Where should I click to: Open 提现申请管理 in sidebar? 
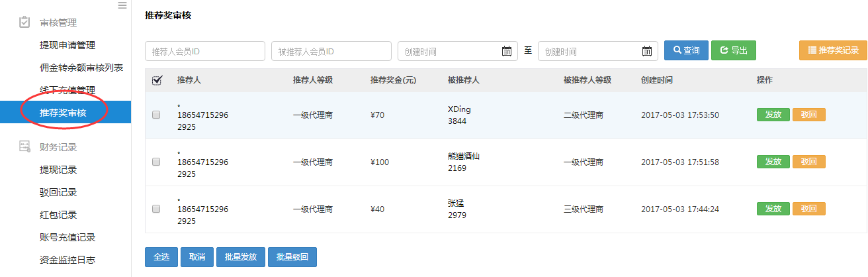(67, 45)
